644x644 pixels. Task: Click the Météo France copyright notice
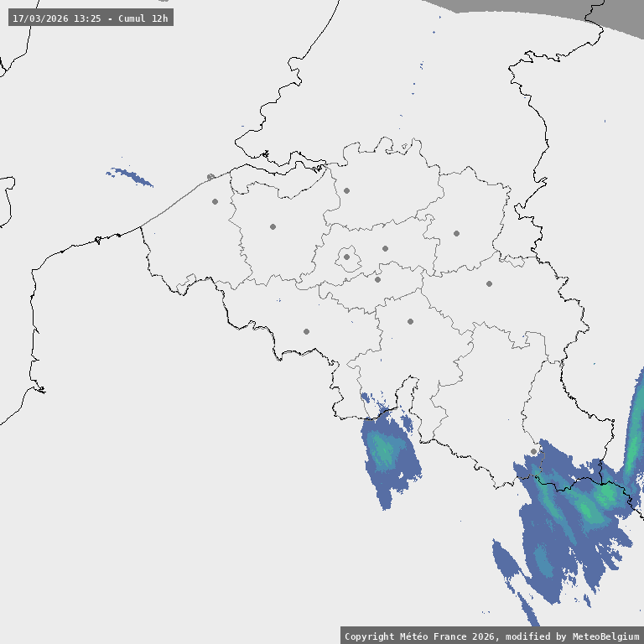click(x=491, y=636)
